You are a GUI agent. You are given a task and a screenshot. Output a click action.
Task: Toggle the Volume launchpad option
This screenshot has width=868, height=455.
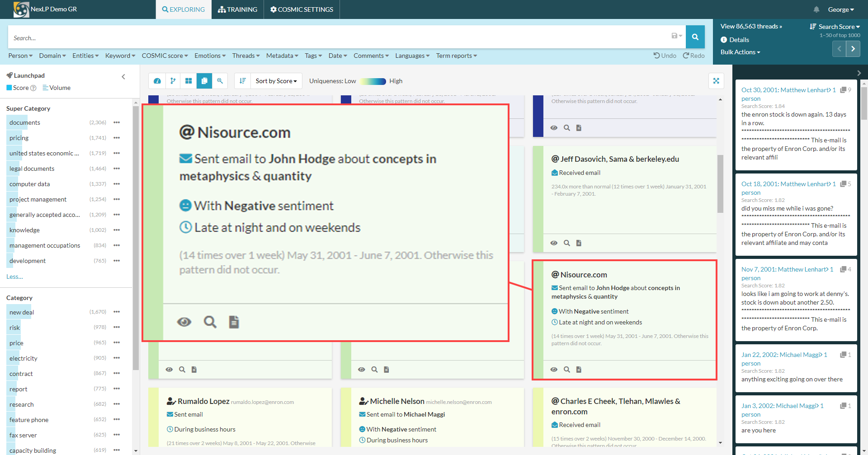coord(57,88)
